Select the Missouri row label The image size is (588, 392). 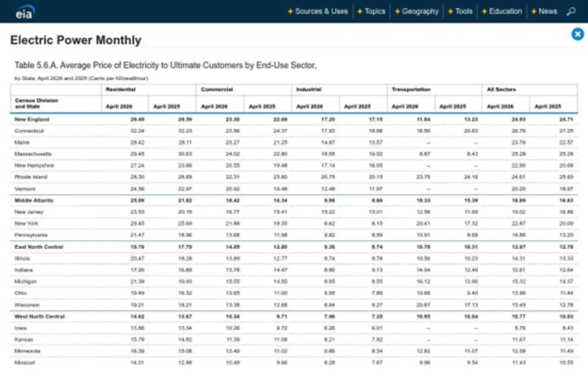pos(25,363)
